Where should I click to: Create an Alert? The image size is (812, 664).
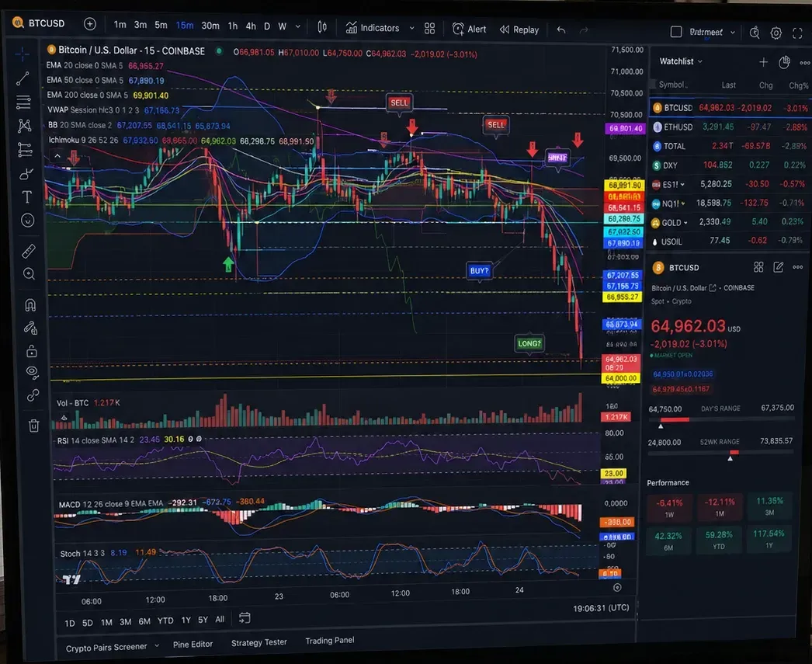pos(469,29)
